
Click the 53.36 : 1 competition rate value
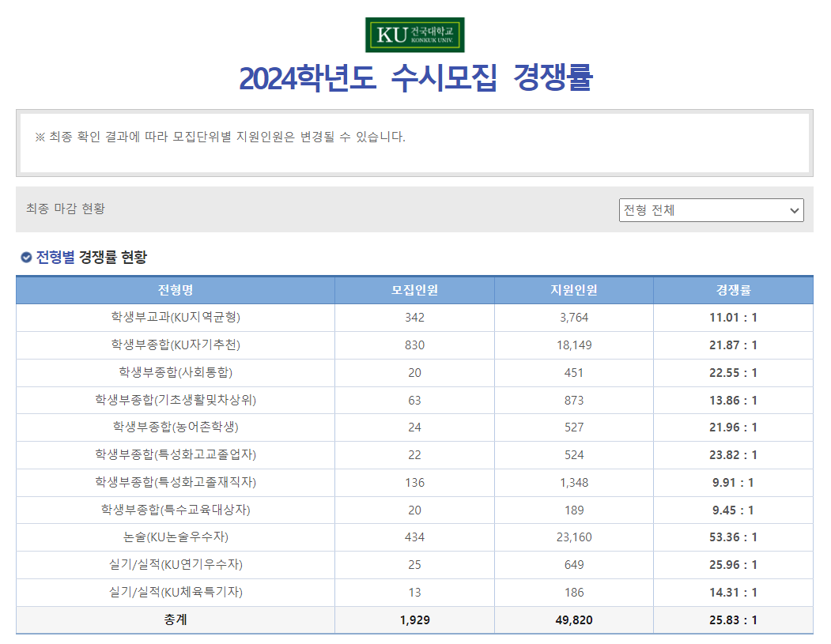coord(734,537)
